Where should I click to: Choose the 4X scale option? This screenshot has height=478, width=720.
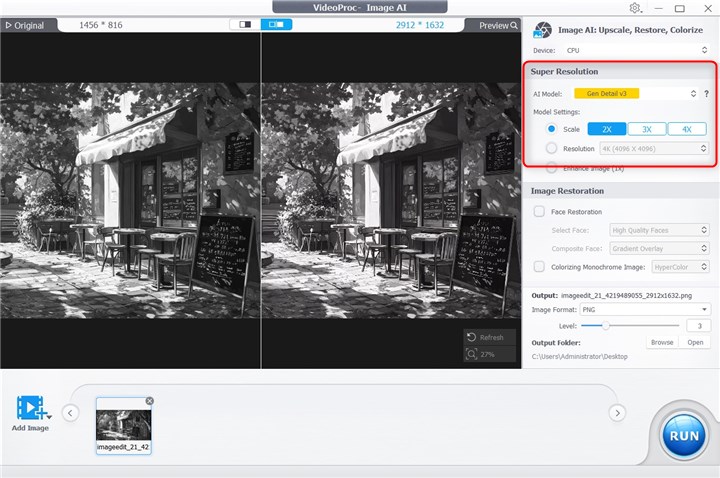(686, 129)
